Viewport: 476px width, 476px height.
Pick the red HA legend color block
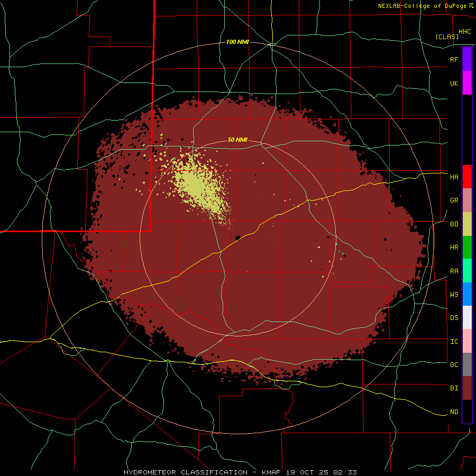pos(467,177)
